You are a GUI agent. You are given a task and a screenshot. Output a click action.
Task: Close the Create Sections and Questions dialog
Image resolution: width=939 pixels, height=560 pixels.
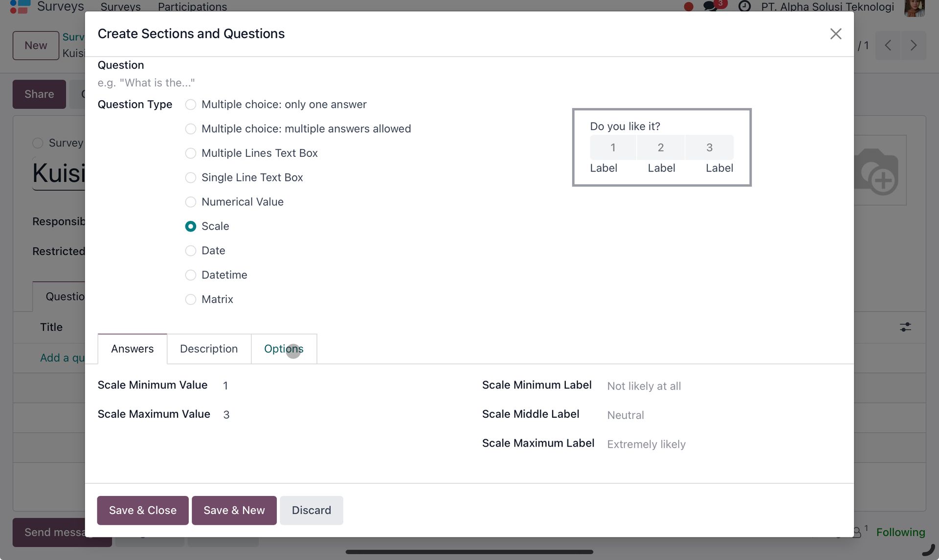(835, 34)
